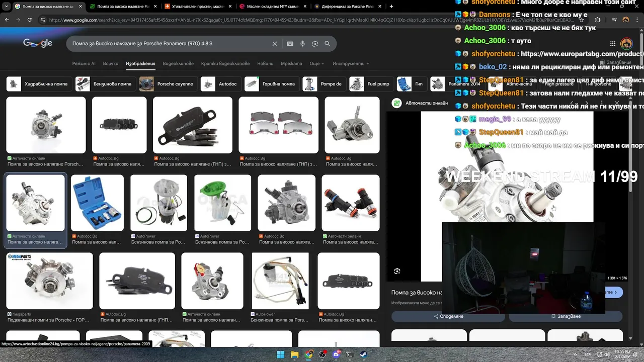Open the single large brake pad thumbnail
Viewport: 644px width, 362px height.
pos(193,125)
